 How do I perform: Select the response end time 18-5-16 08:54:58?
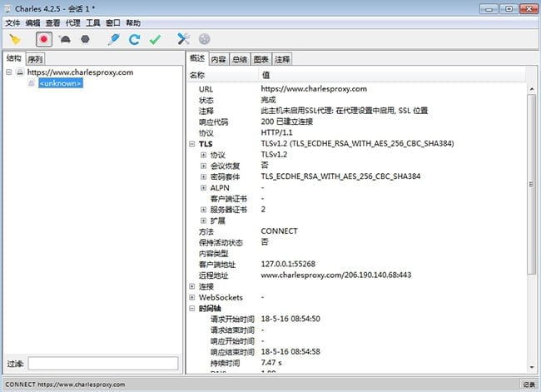pos(290,351)
